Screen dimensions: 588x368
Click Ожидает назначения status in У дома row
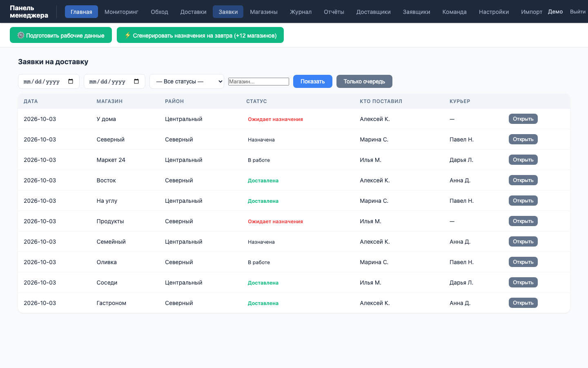pyautogui.click(x=275, y=119)
